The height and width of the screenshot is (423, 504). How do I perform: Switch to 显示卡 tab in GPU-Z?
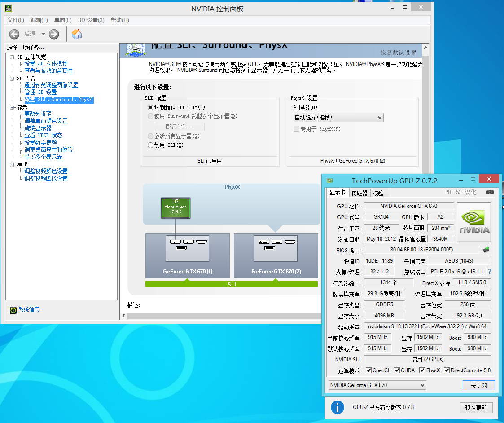click(x=337, y=192)
